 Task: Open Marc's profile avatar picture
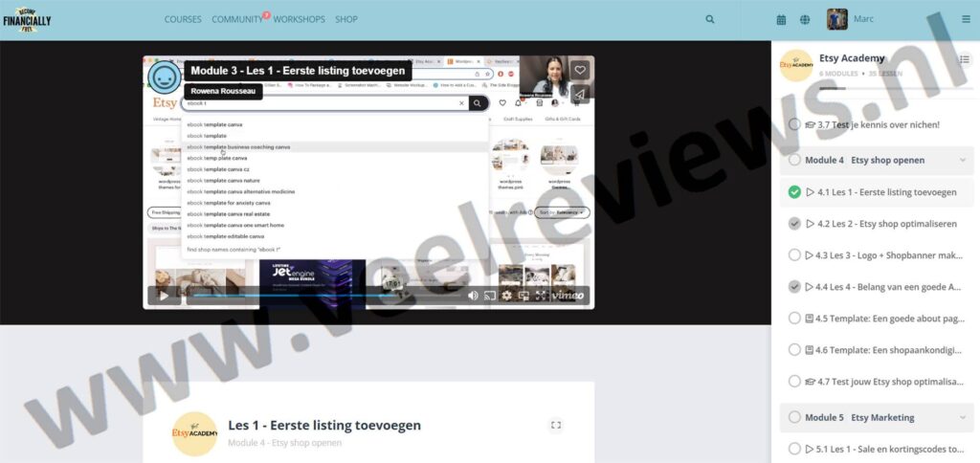pos(836,19)
